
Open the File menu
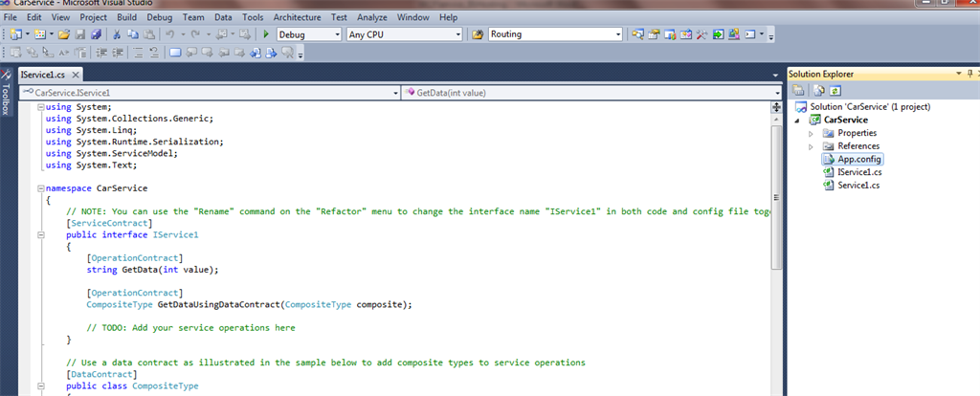10,17
